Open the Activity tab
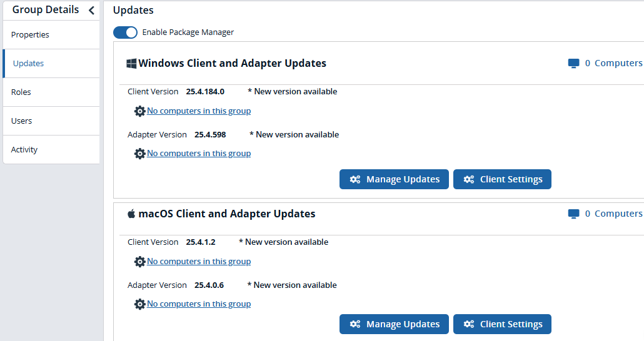 [x=51, y=150]
